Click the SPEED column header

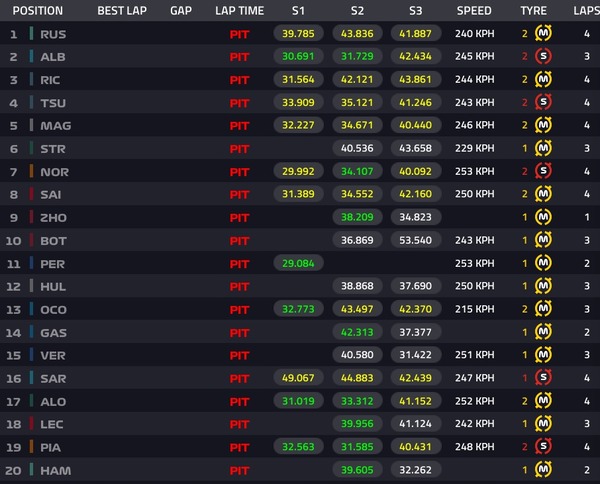coord(474,11)
